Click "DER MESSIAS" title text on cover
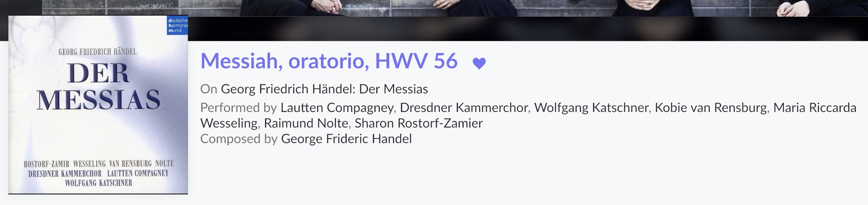This screenshot has width=868, height=205. click(x=98, y=87)
